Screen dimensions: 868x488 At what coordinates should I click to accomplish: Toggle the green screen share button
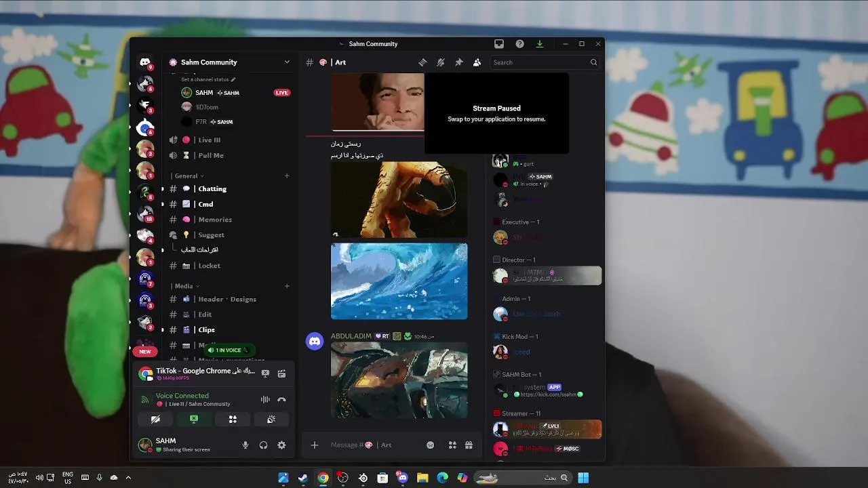pos(194,420)
